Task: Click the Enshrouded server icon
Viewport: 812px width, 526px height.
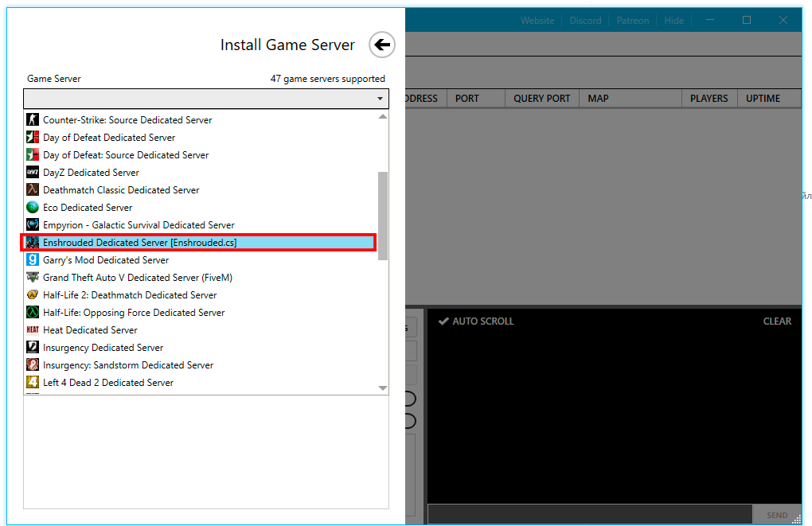Action: (x=33, y=242)
